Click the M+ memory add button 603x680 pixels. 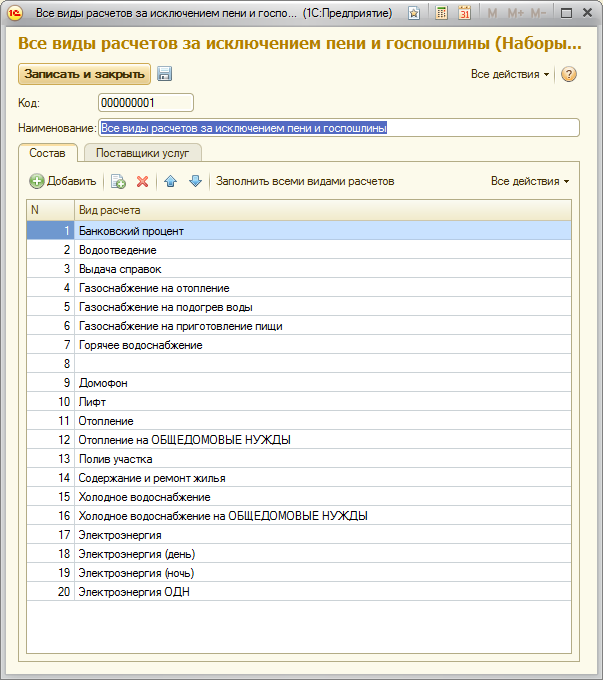tap(515, 13)
